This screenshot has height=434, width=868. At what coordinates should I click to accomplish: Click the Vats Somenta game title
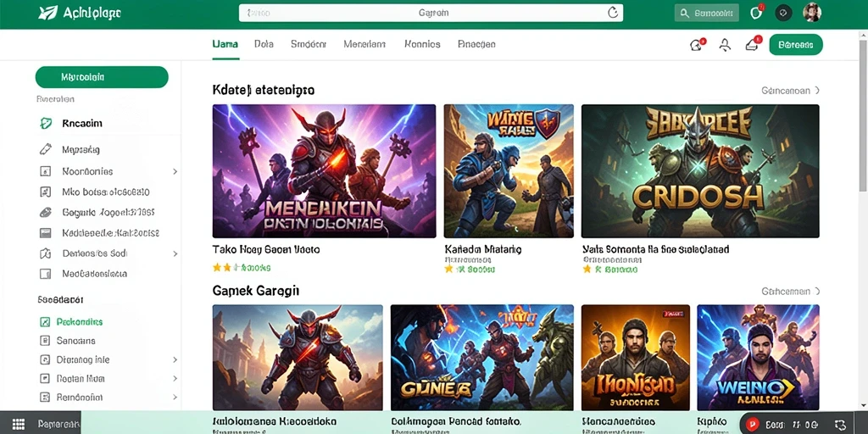[656, 250]
